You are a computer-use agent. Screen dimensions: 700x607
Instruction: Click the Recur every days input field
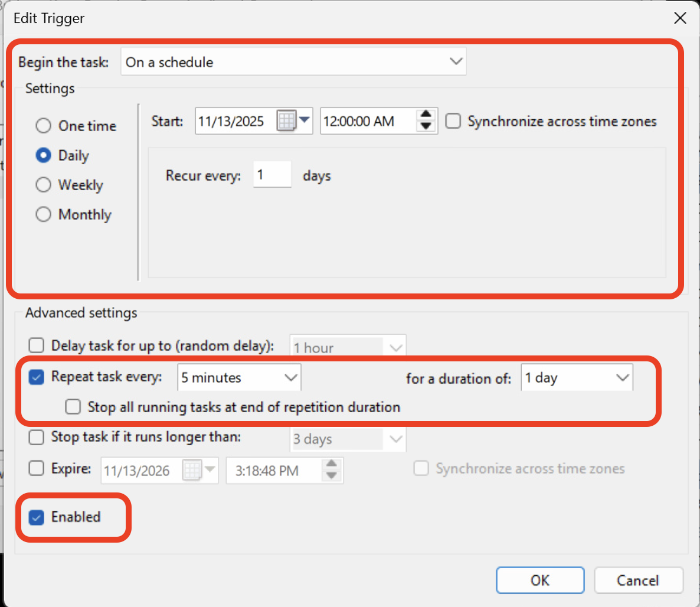[272, 175]
